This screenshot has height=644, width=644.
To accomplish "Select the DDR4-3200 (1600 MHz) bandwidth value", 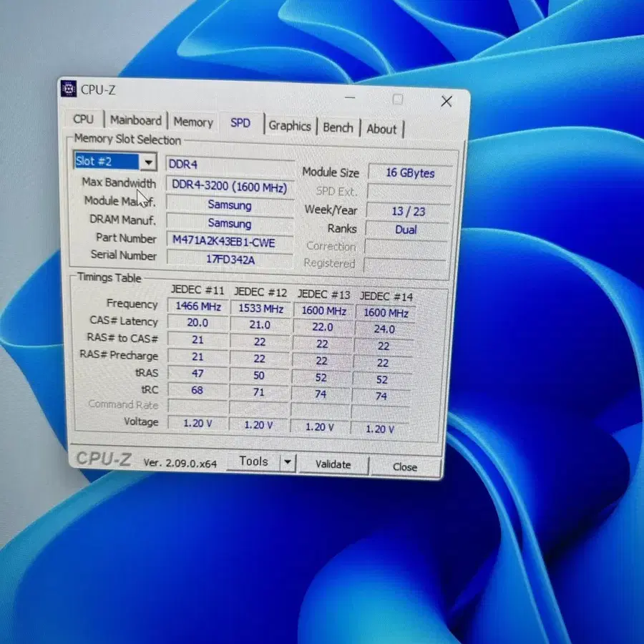I will pos(230,187).
